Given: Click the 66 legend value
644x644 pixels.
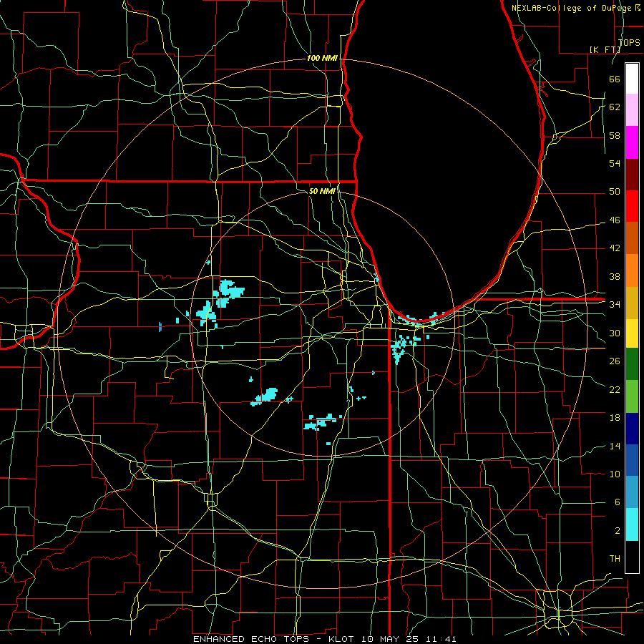Looking at the screenshot, I should pos(615,79).
